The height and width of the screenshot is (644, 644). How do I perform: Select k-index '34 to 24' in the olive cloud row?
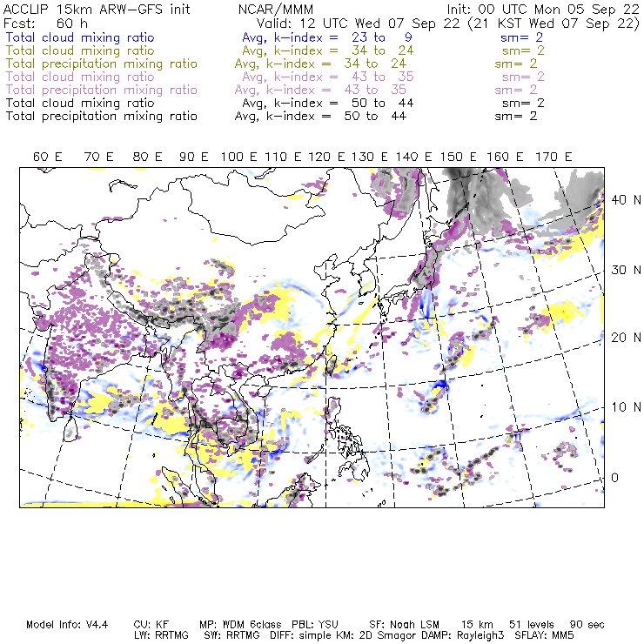[382, 50]
